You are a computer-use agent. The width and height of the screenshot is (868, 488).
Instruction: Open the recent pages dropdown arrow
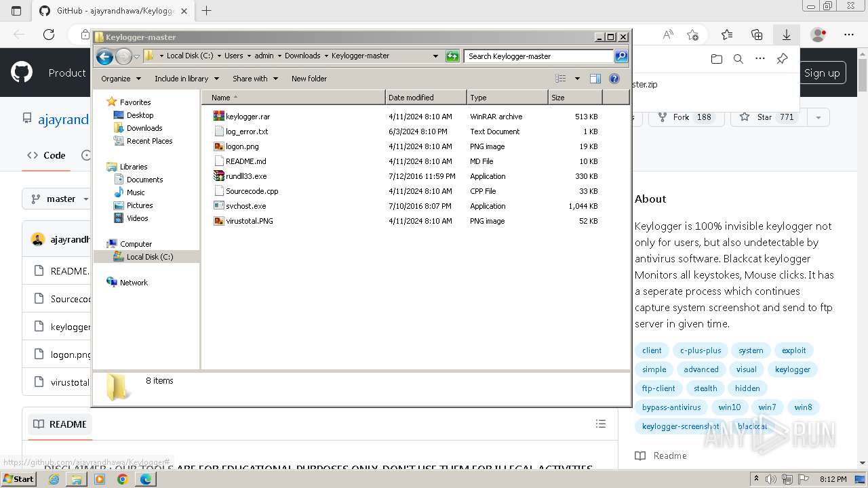coord(137,57)
